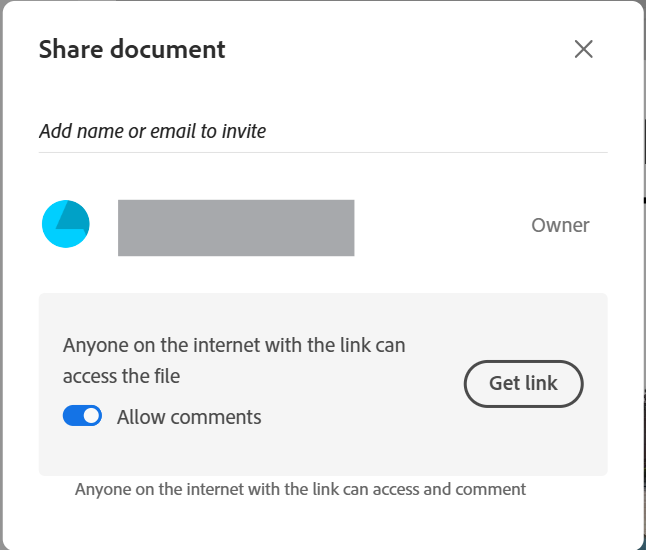Click the owner's blue profile avatar
The height and width of the screenshot is (550, 646).
66,224
